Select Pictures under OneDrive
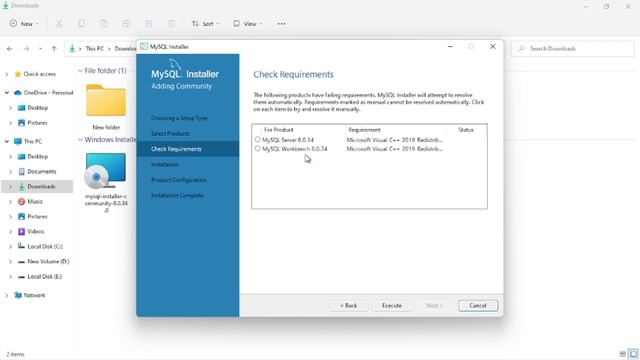The width and height of the screenshot is (640, 360). pos(37,123)
